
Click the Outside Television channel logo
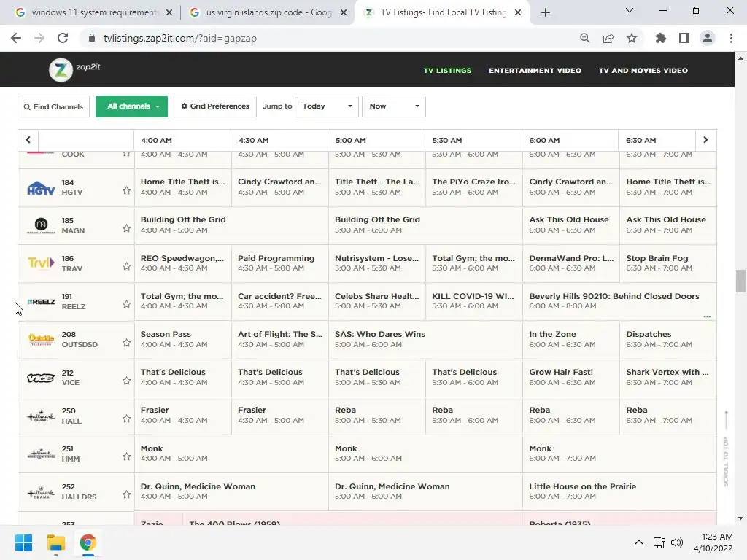pos(41,339)
